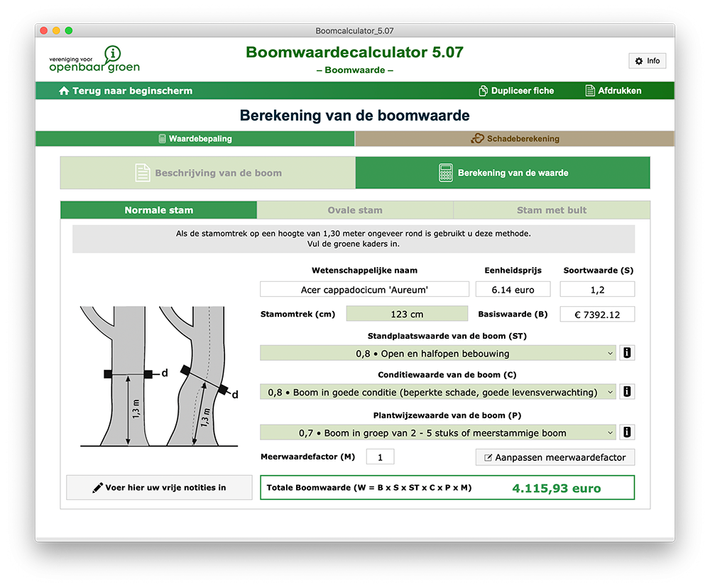This screenshot has width=710, height=588.
Task: Click the Dupliceer fiche button
Action: click(x=516, y=91)
